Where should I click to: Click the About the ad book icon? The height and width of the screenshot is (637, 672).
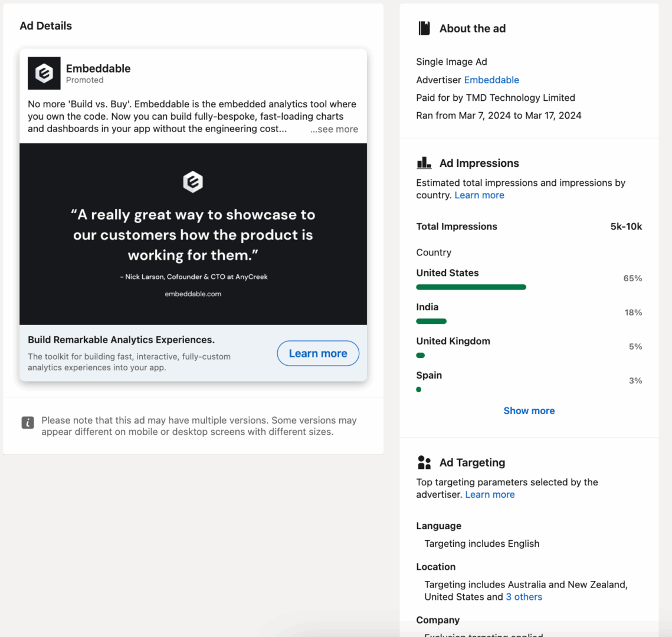click(424, 28)
